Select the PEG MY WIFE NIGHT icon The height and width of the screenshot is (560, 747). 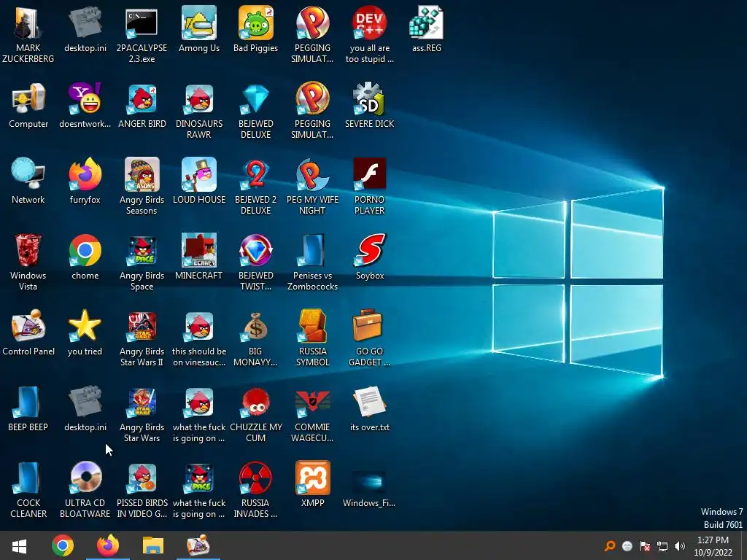pos(312,186)
